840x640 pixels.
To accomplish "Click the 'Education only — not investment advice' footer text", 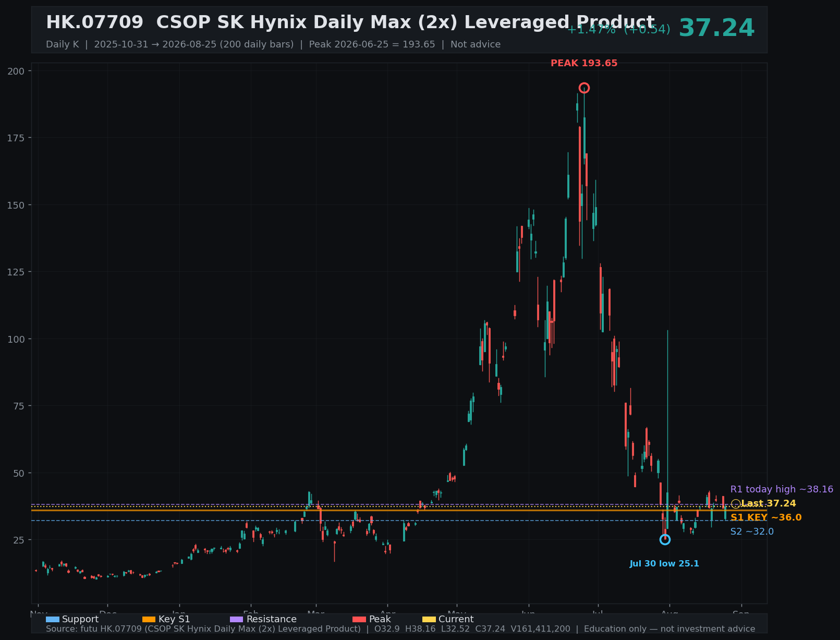I will pyautogui.click(x=669, y=629).
